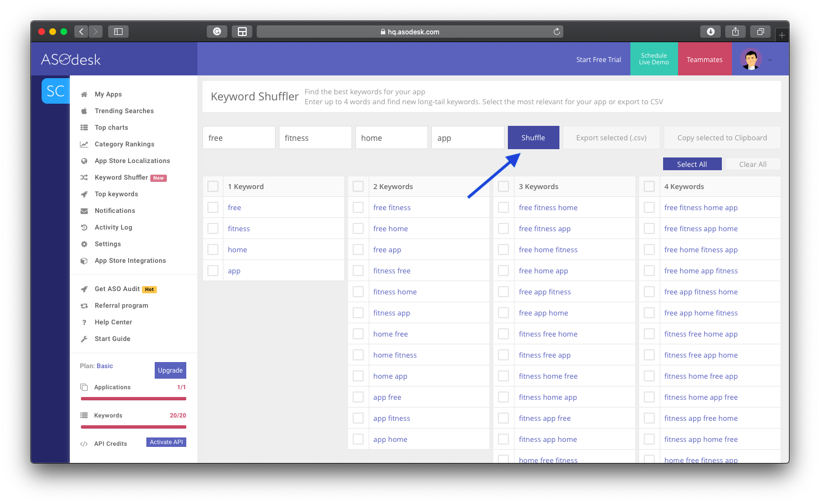Image resolution: width=820 pixels, height=504 pixels.
Task: Open App Store Localizations page
Action: click(x=133, y=161)
